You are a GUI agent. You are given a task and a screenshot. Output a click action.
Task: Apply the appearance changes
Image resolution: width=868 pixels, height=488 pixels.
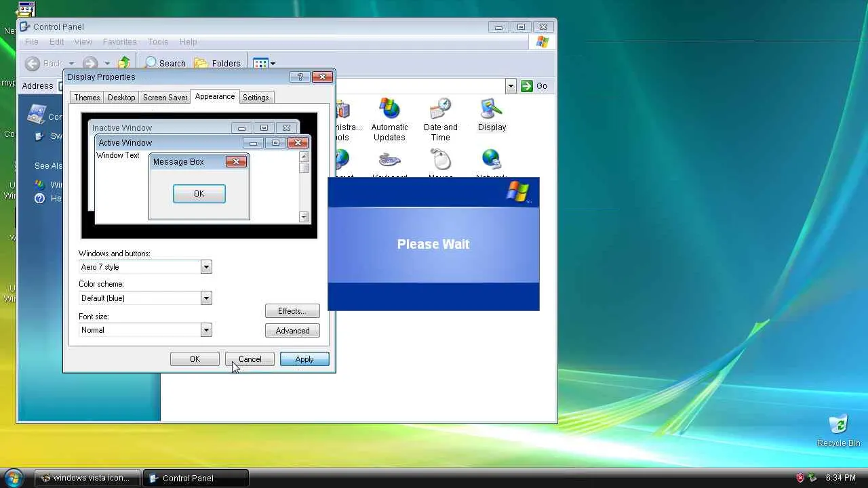(x=304, y=359)
